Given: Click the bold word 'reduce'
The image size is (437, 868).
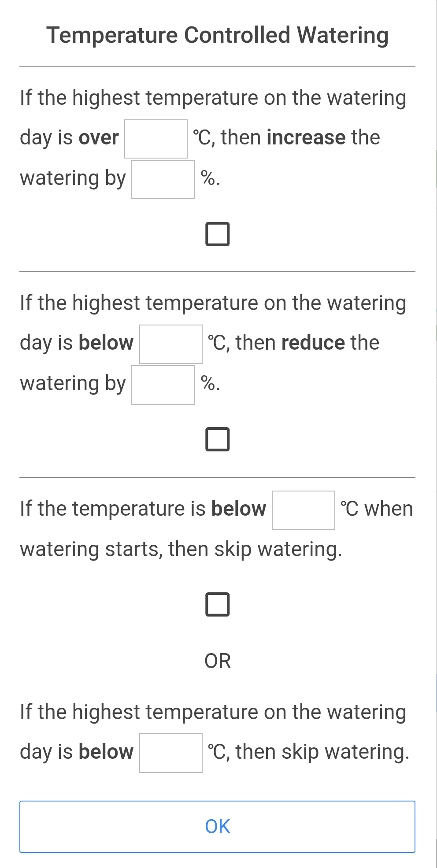Looking at the screenshot, I should pos(313,343).
